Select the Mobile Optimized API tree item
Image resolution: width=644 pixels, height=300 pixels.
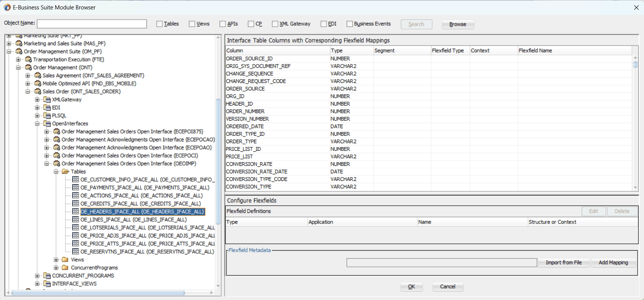(x=89, y=83)
